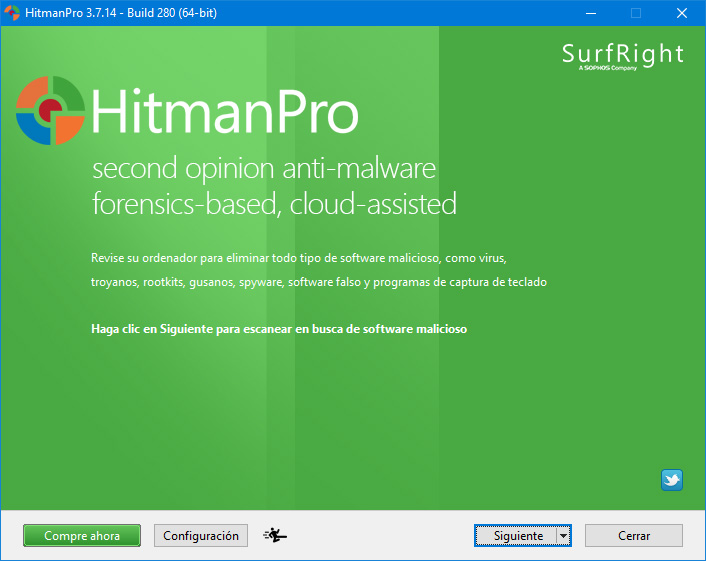Start the scan with the Siguiente button
The image size is (706, 561).
pyautogui.click(x=516, y=535)
